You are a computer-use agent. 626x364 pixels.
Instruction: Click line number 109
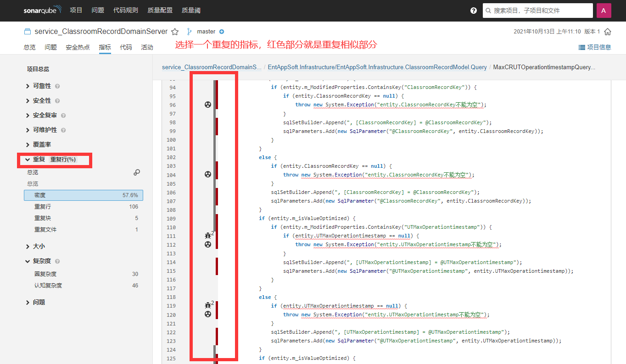click(x=171, y=218)
